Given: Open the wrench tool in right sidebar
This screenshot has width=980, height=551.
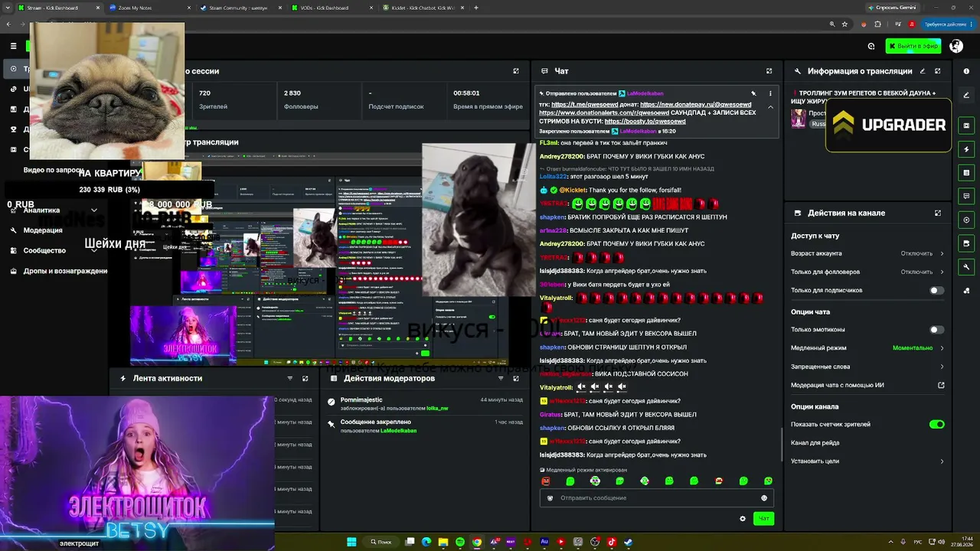Looking at the screenshot, I should (x=966, y=267).
